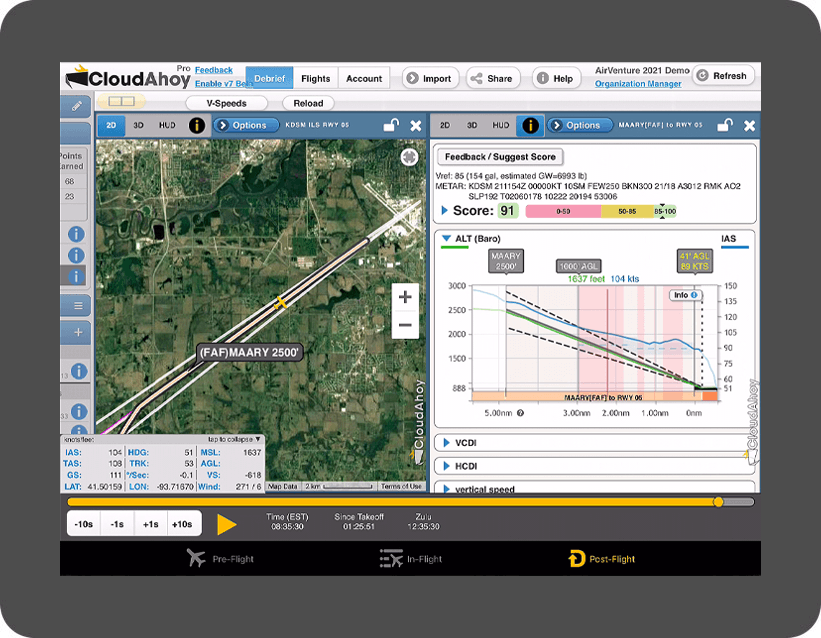Expand the Score details triangle
821x638 pixels.
click(x=445, y=211)
